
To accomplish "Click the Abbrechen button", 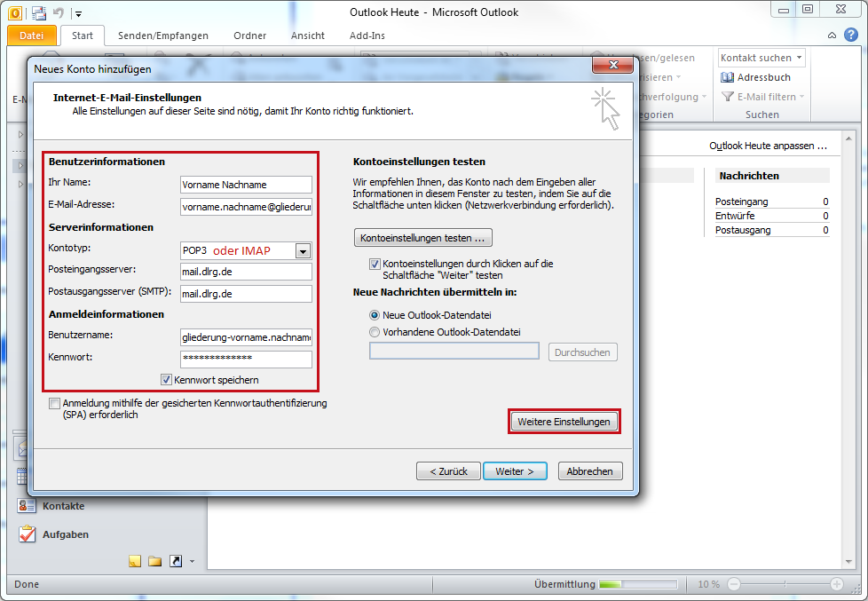I will pyautogui.click(x=590, y=471).
